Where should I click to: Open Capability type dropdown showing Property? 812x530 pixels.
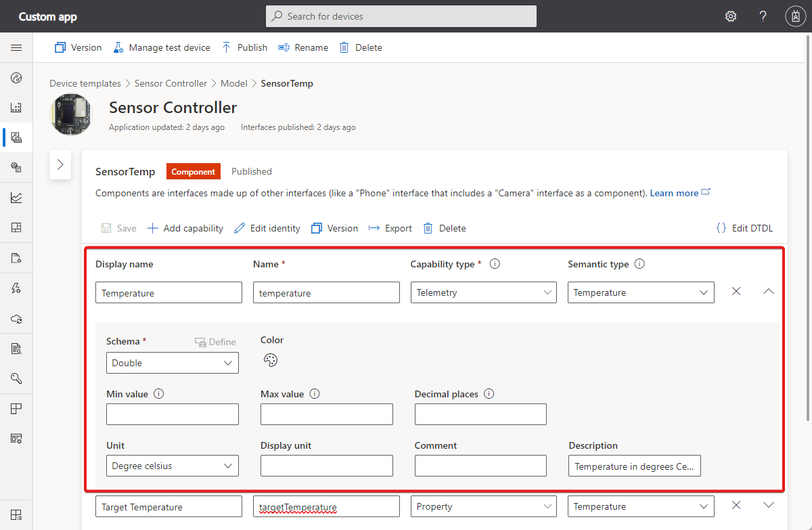coord(484,506)
